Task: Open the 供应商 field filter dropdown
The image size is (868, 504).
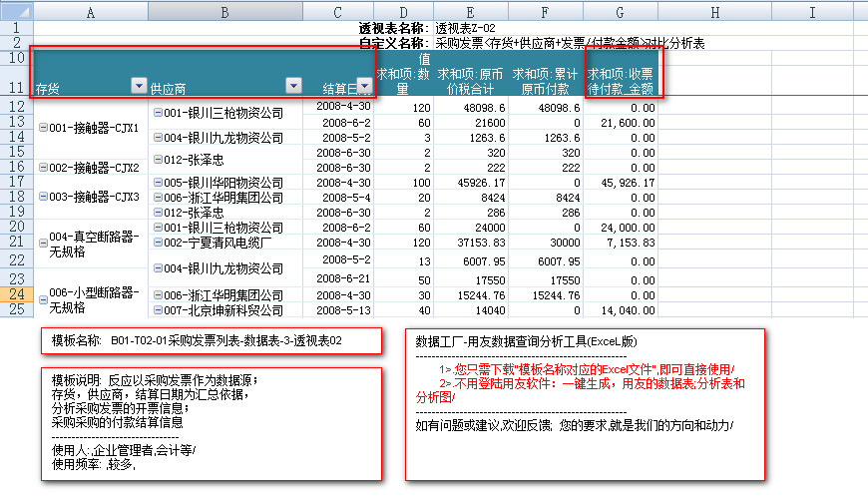Action: click(293, 86)
